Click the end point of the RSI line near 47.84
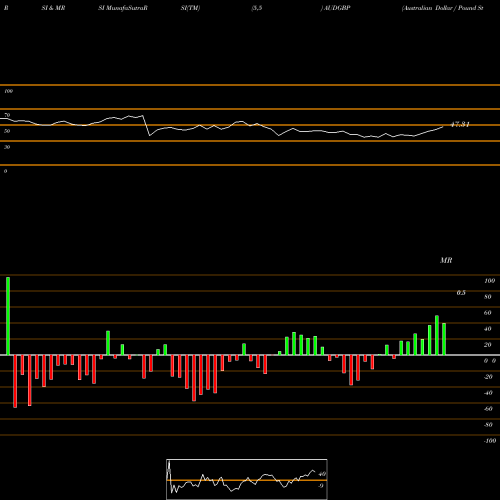 coord(443,127)
